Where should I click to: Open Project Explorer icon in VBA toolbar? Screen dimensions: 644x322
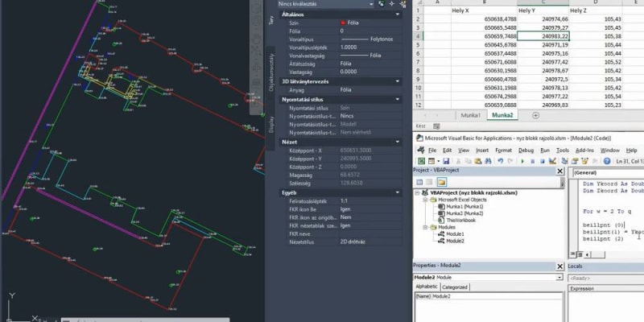click(565, 161)
